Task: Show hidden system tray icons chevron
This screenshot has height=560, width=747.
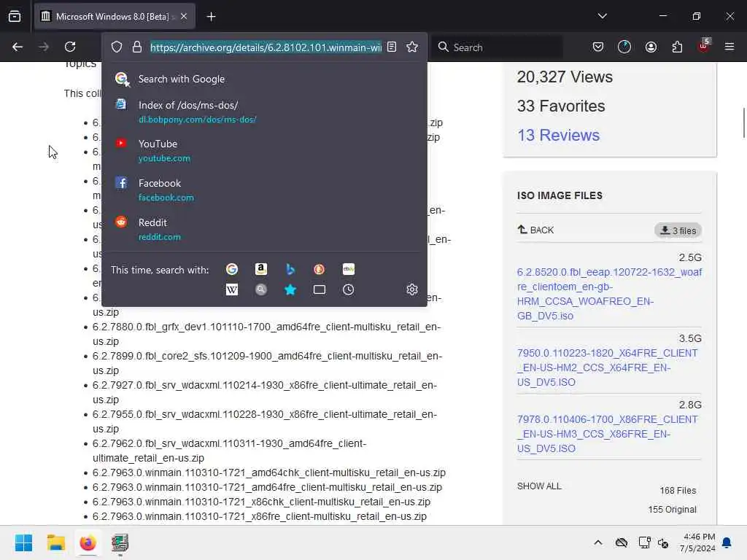Action: pos(598,542)
